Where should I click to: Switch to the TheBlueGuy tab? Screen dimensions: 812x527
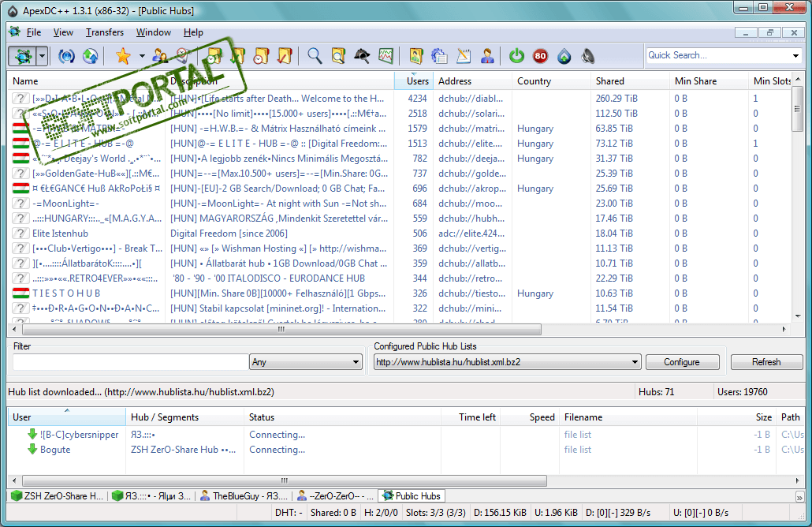coord(244,496)
